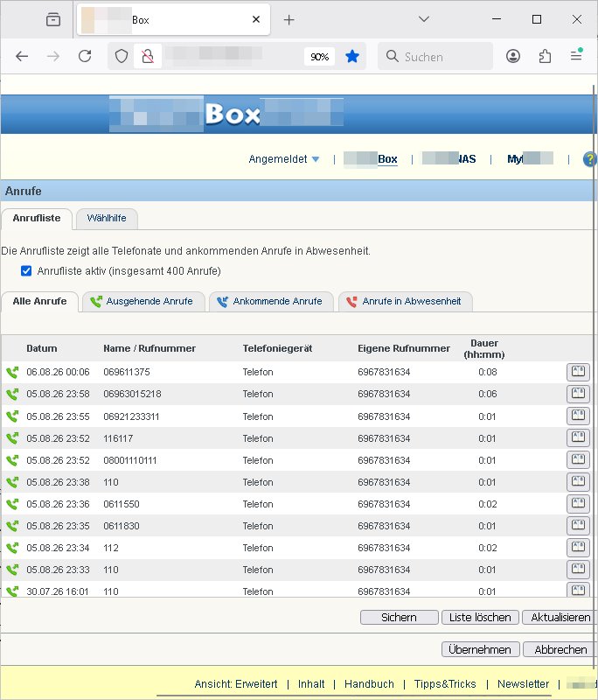
Task: Close the Box browser tab
Action: point(256,19)
